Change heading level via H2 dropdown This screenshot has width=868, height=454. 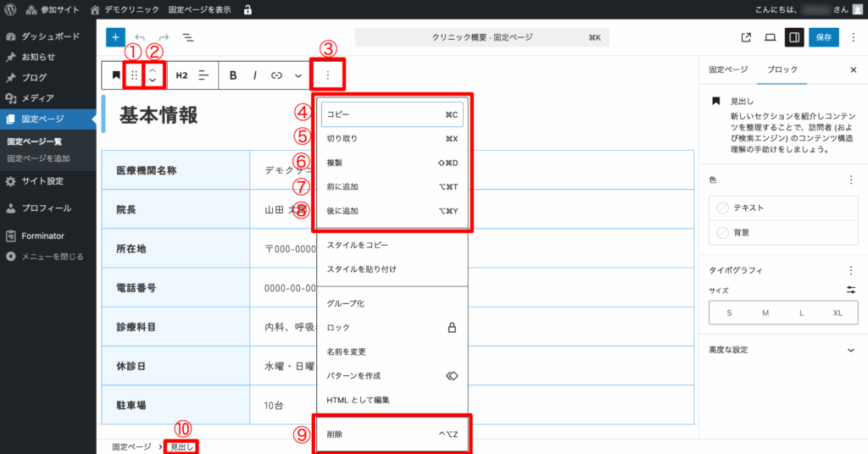[181, 75]
